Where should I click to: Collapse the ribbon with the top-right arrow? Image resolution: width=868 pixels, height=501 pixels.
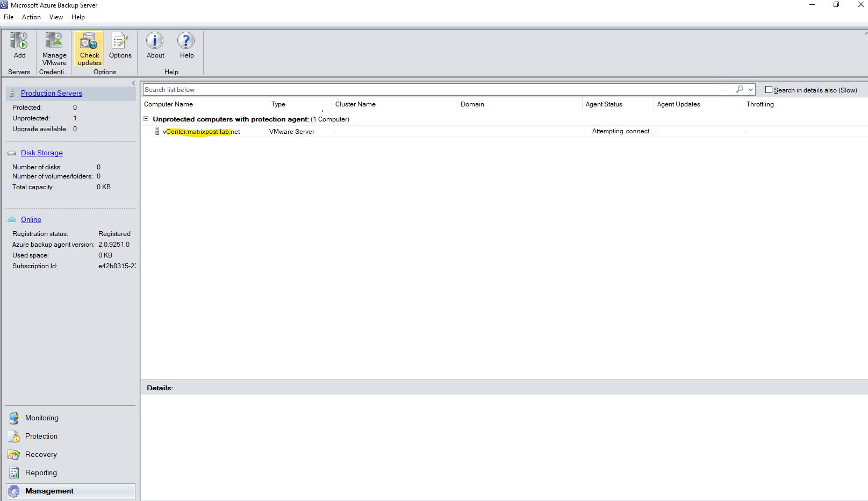coord(865,33)
